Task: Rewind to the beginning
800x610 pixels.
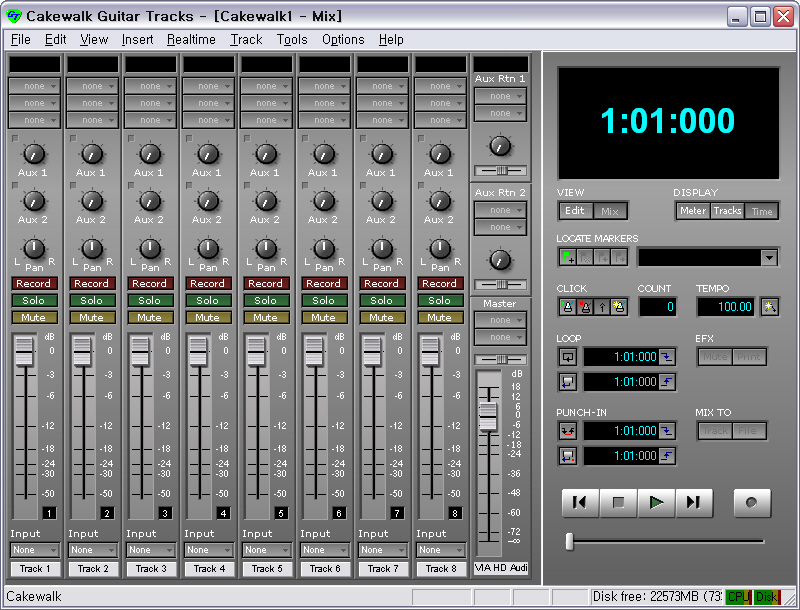Action: [580, 503]
